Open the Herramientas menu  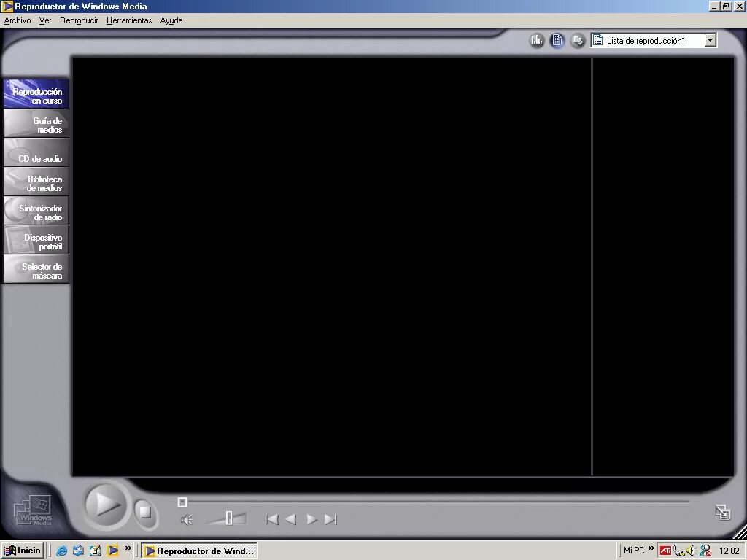129,20
